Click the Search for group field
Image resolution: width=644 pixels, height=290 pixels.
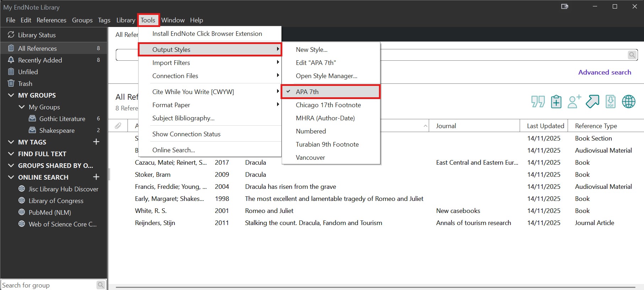coord(48,285)
